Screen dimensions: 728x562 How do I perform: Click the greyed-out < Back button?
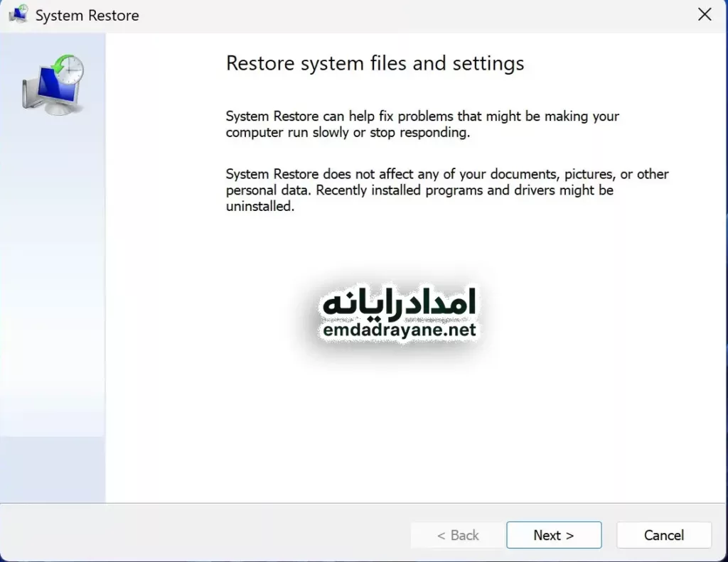click(458, 535)
